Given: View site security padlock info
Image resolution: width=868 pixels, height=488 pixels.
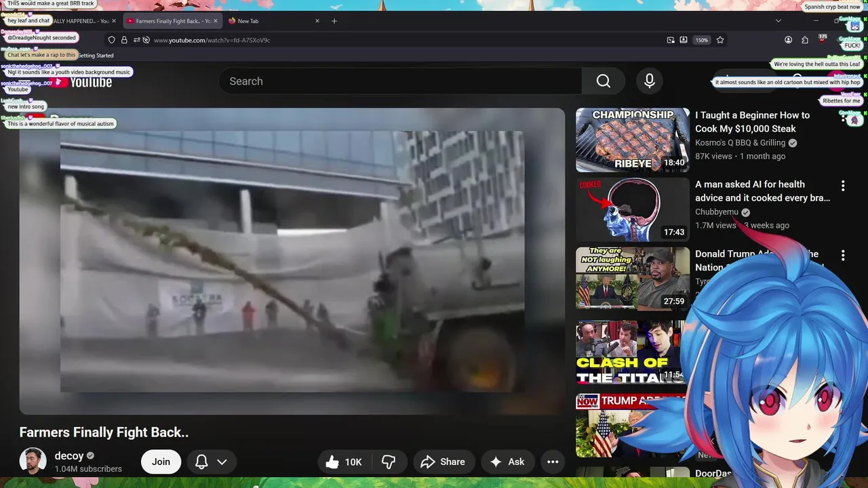Looking at the screenshot, I should pos(124,40).
